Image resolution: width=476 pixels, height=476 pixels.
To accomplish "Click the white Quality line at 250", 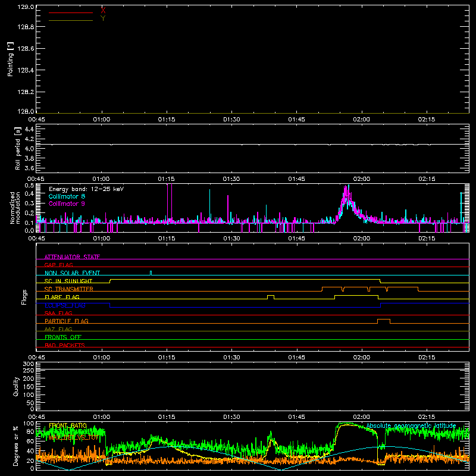I will tap(252, 369).
